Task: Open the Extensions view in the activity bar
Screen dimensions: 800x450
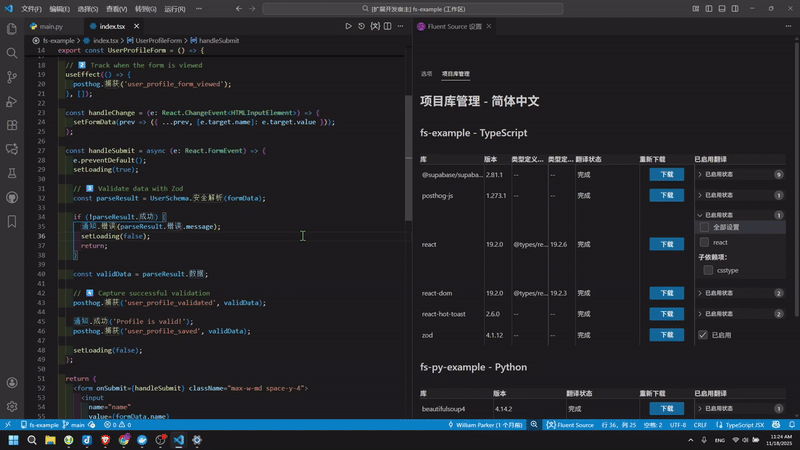Action: pos(12,125)
